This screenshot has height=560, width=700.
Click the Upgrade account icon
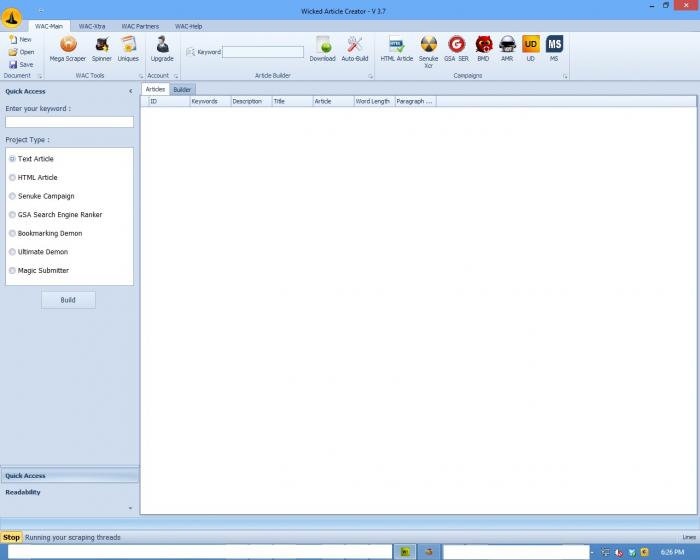162,49
